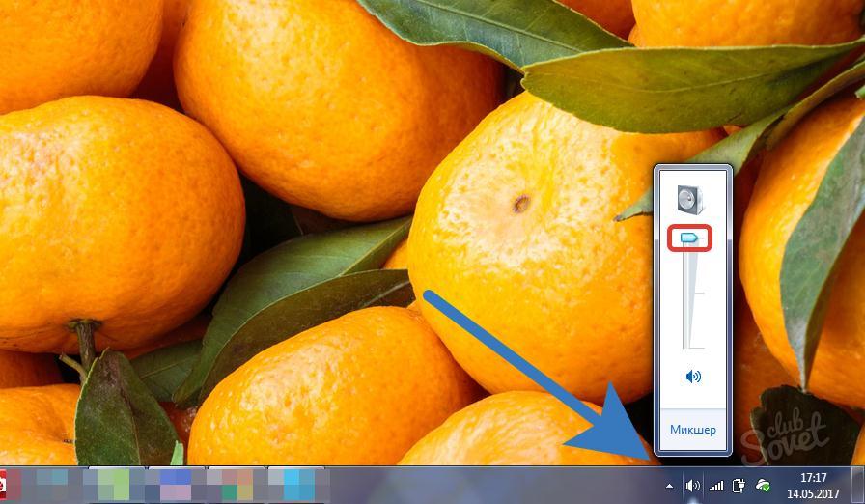The height and width of the screenshot is (504, 865).
Task: Click the Show Desktop strip at the taskbar's end
Action: (x=860, y=486)
